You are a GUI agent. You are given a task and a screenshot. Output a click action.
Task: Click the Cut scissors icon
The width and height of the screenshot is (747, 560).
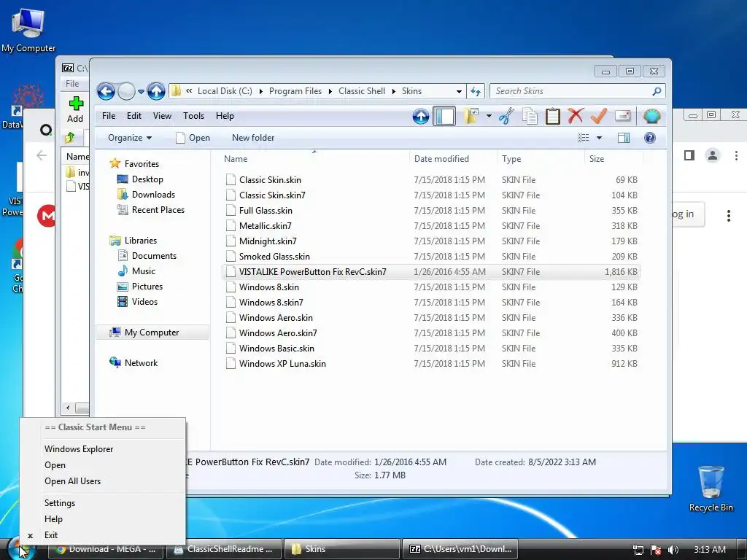pos(506,116)
